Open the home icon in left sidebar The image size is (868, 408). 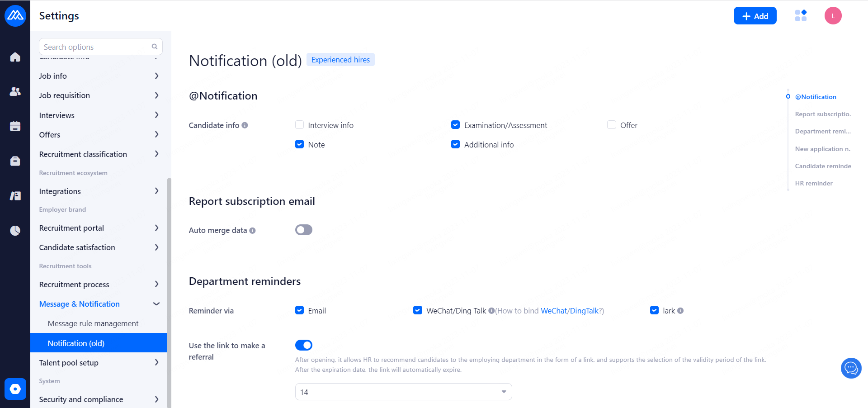(15, 57)
